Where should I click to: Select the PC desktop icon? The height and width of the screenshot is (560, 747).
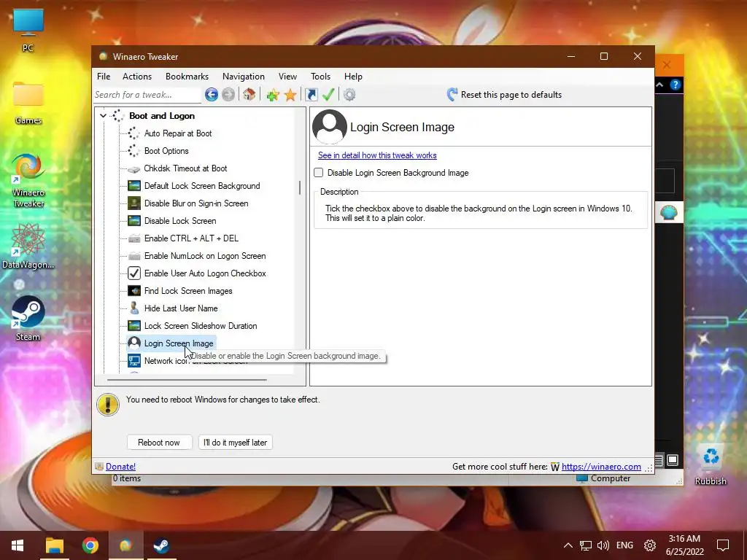[28, 30]
